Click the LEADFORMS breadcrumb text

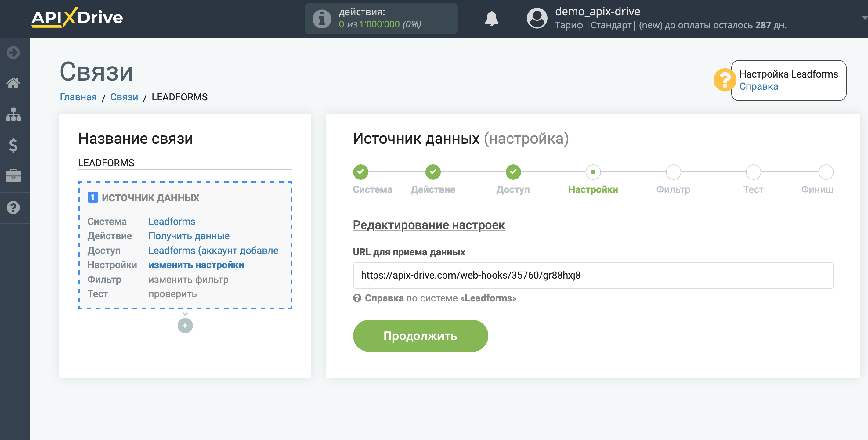(x=179, y=97)
